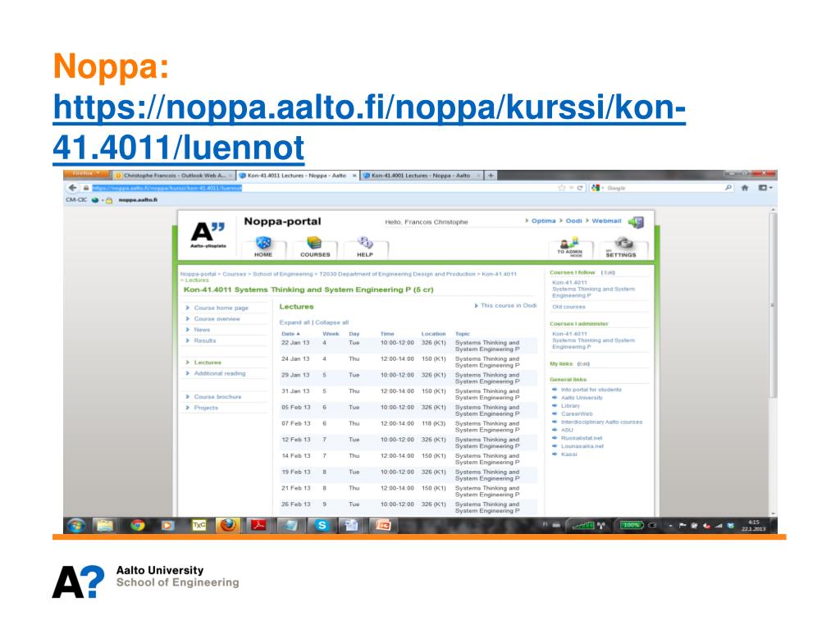The height and width of the screenshot is (630, 840).
Task: Open the Kassi general link
Action: (x=569, y=454)
